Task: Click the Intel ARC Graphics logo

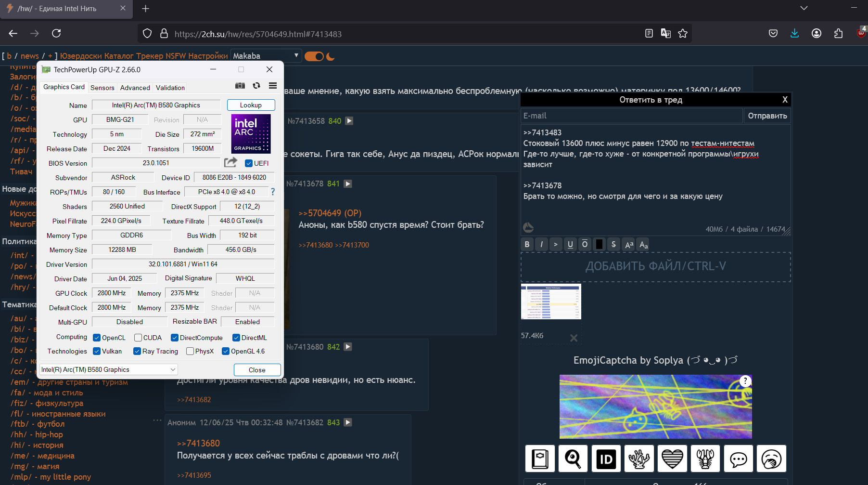Action: [251, 134]
